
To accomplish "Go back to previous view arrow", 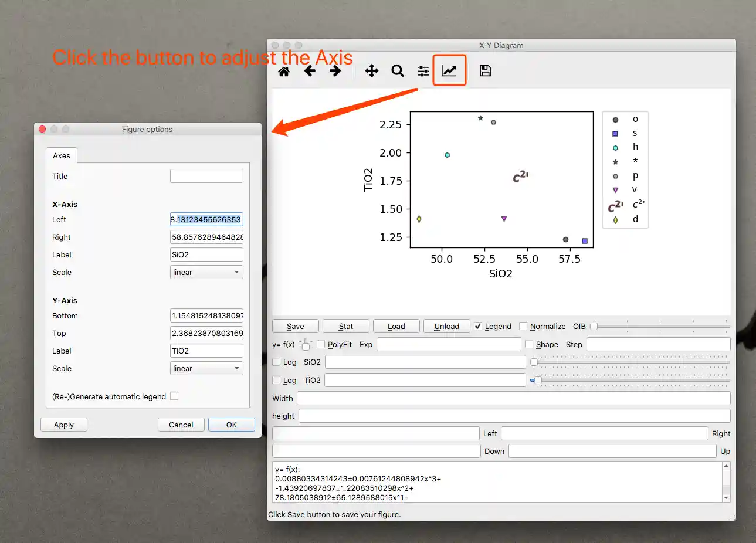I will click(x=310, y=71).
